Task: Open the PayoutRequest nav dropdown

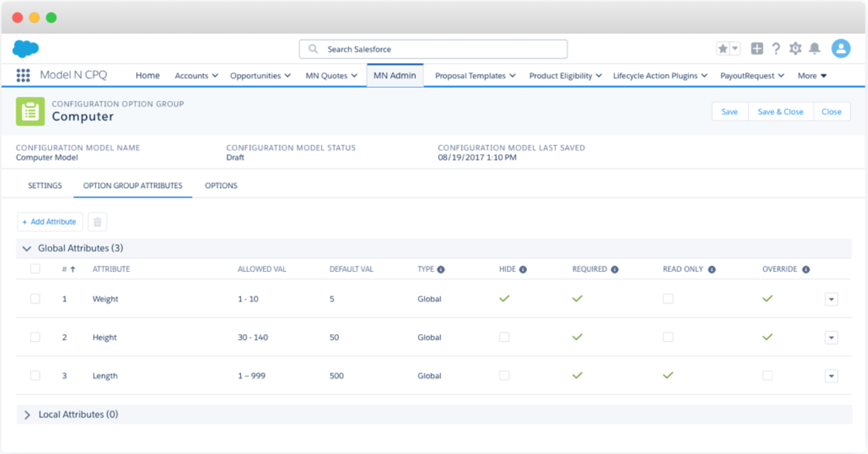Action: click(x=781, y=76)
